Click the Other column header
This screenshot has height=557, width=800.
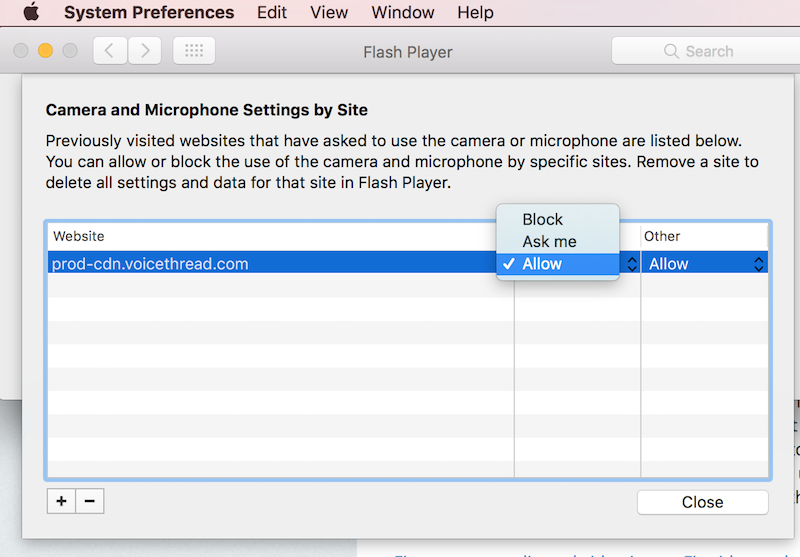[705, 236]
